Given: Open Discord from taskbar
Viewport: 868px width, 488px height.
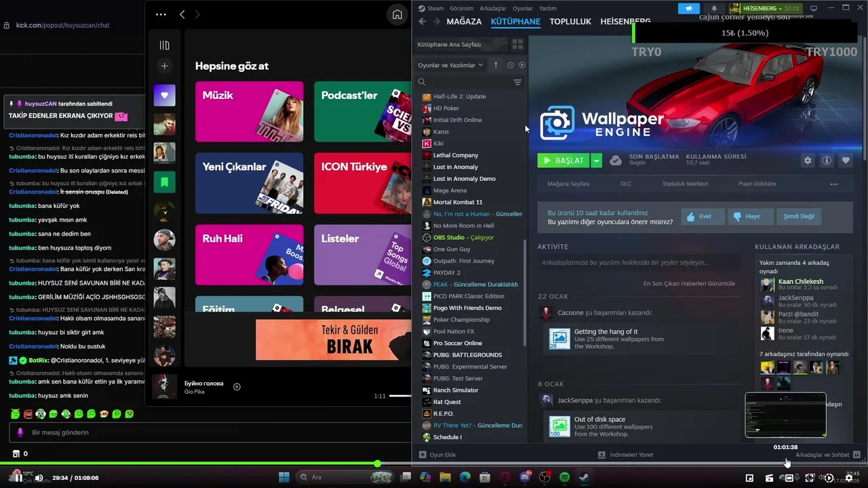Looking at the screenshot, I should coord(525,478).
